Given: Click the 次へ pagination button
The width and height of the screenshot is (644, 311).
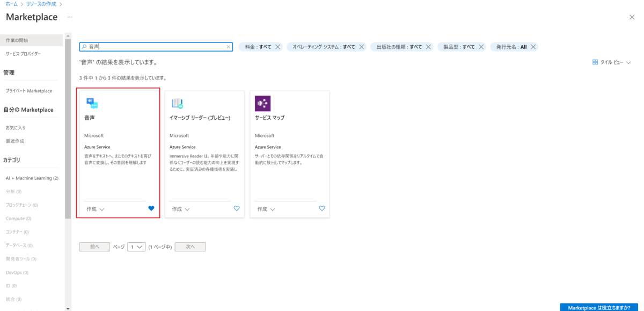Looking at the screenshot, I should pos(190,247).
